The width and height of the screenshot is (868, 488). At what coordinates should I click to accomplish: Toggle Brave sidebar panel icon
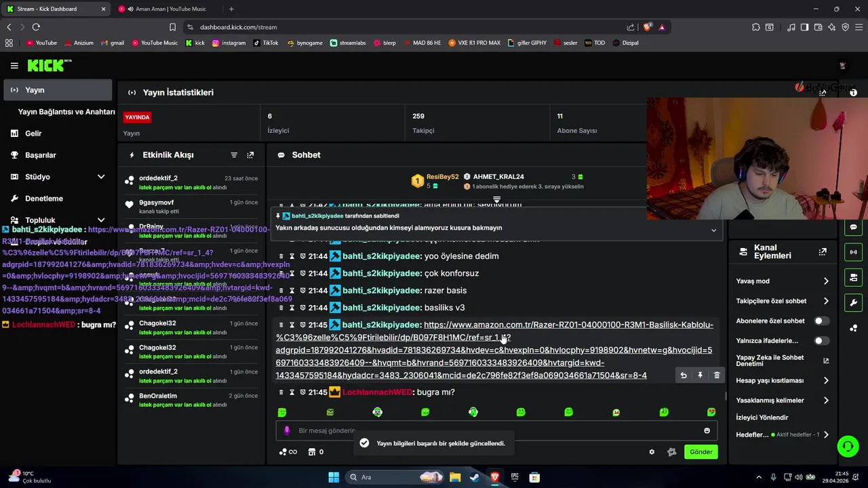coord(804,27)
